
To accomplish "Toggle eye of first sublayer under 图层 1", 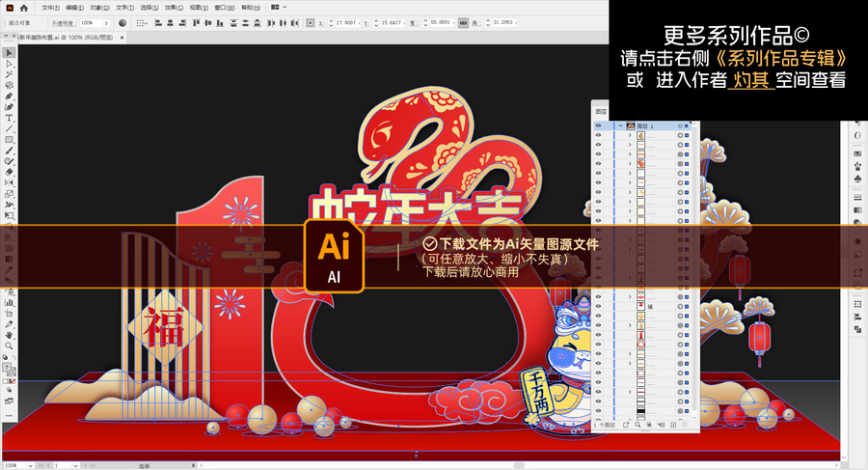I will [x=598, y=135].
